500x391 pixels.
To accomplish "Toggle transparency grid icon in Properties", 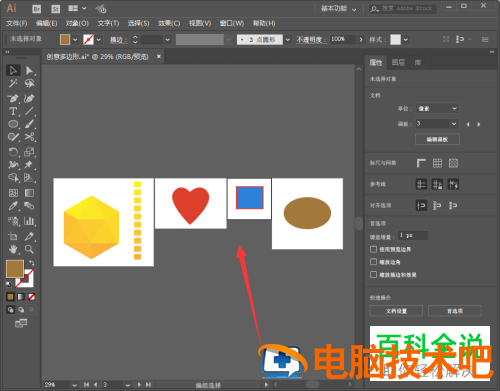I will click(453, 163).
